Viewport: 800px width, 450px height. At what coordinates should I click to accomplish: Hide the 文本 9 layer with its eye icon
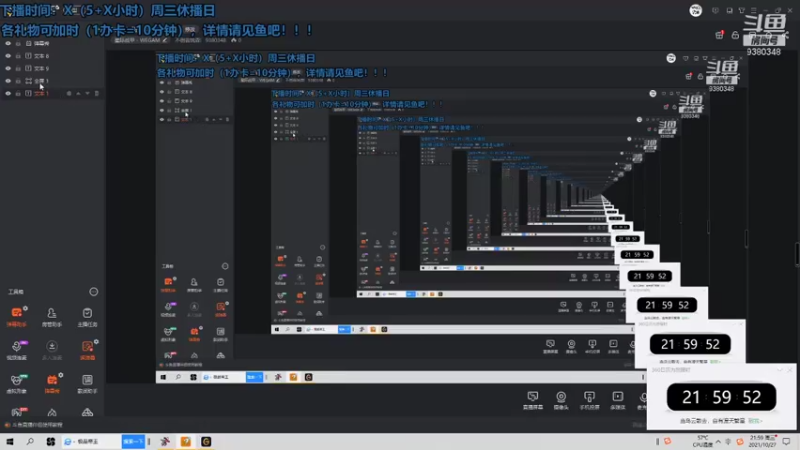click(8, 68)
